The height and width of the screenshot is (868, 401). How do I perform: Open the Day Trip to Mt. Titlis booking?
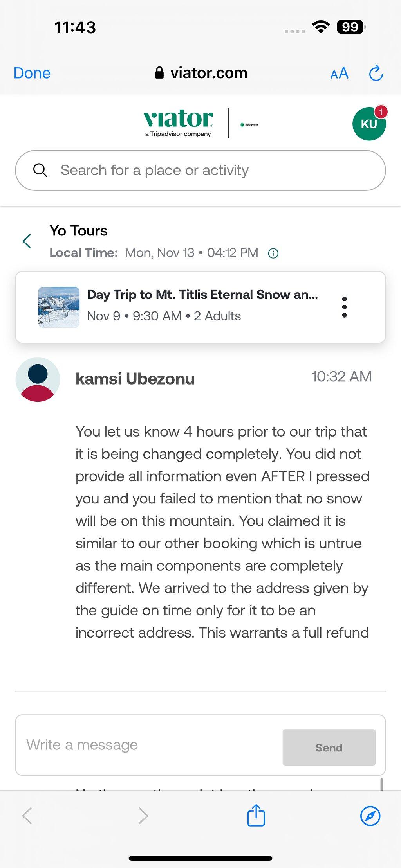click(202, 295)
